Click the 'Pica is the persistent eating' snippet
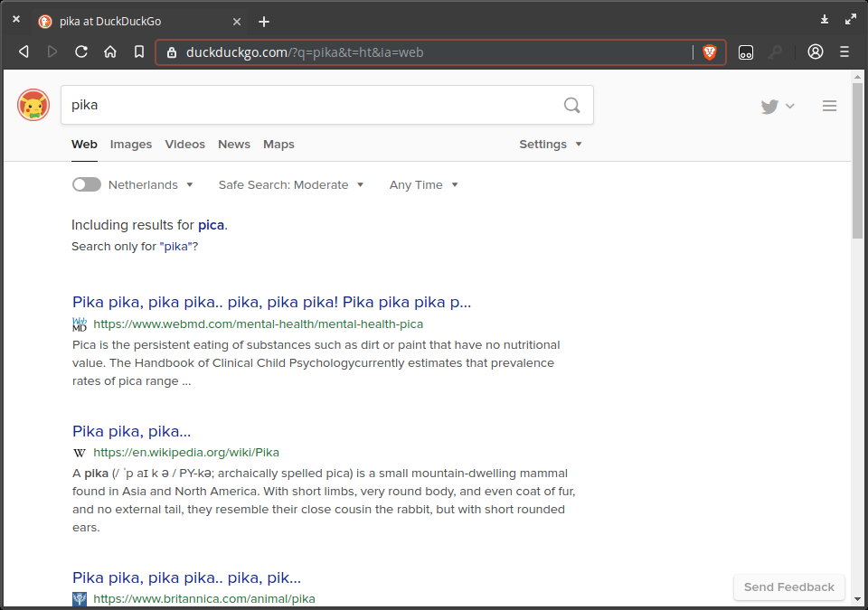The height and width of the screenshot is (610, 868). (x=316, y=363)
